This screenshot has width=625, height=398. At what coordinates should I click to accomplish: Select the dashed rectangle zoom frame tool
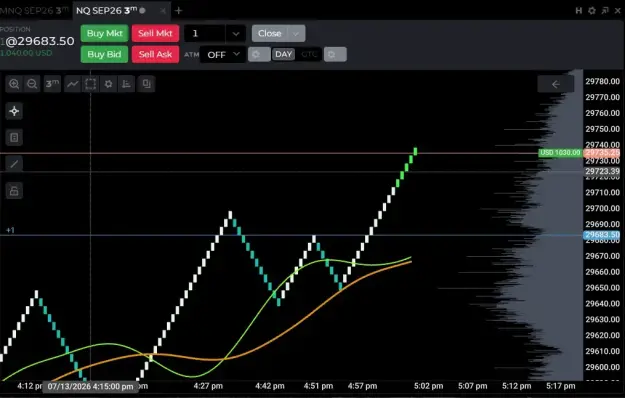point(90,84)
